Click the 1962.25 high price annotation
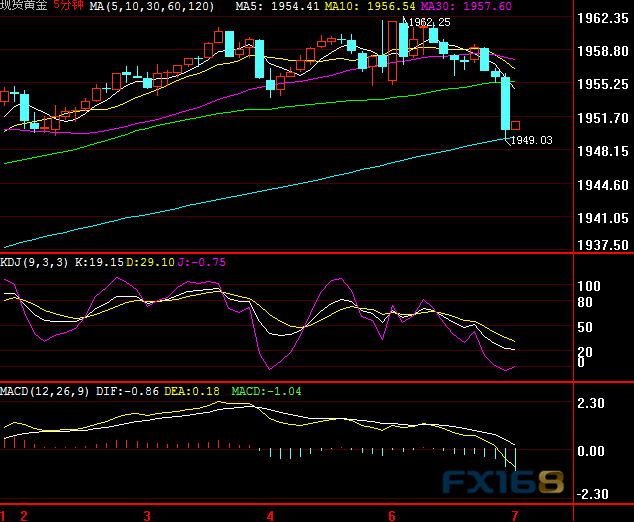 429,22
